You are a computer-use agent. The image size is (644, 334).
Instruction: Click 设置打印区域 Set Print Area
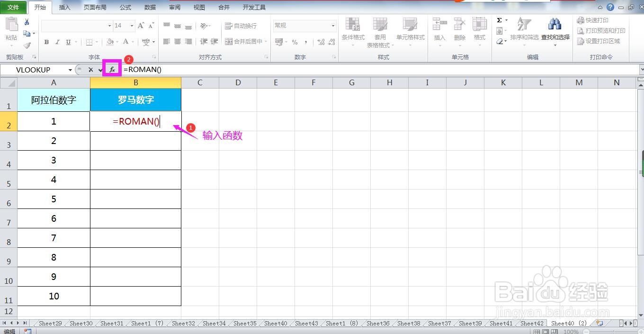[598, 41]
